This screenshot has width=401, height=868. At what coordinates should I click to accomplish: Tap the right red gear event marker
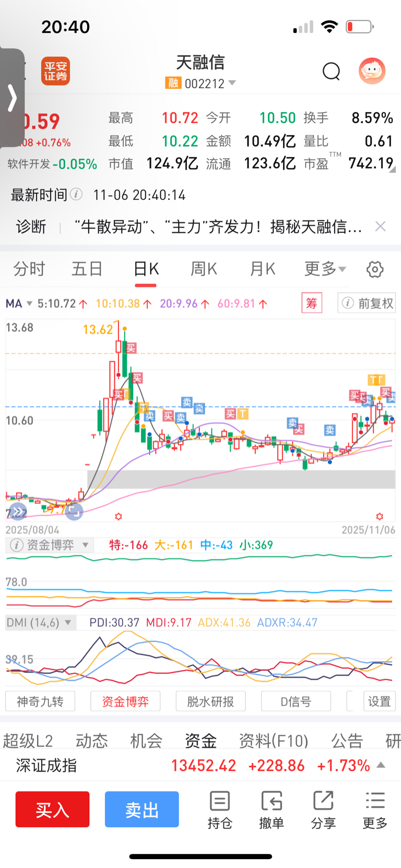380,516
